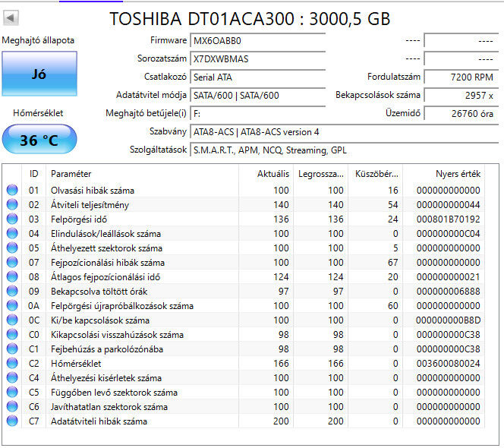Click the Nyers érték column header

point(444,174)
